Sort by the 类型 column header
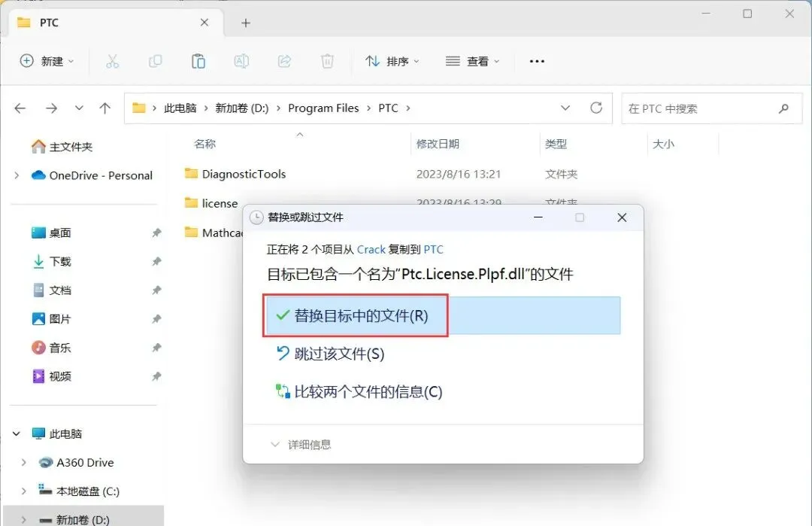Viewport: 812px width, 526px height. (556, 144)
